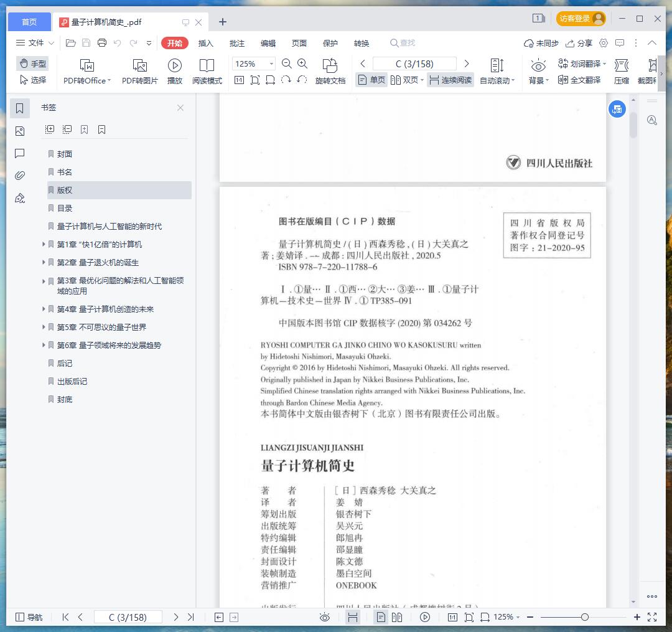The height and width of the screenshot is (632, 672).
Task: Click the open file folder icon
Action: pos(71,43)
